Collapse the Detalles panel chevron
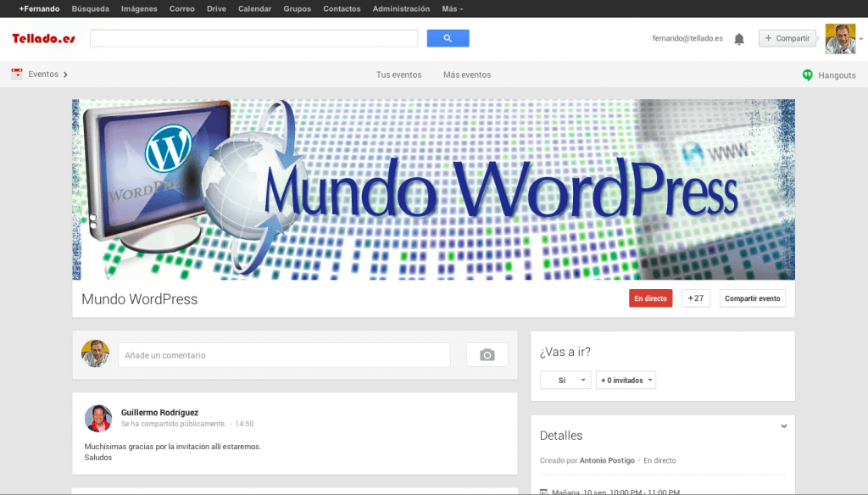The image size is (868, 495). point(784,426)
